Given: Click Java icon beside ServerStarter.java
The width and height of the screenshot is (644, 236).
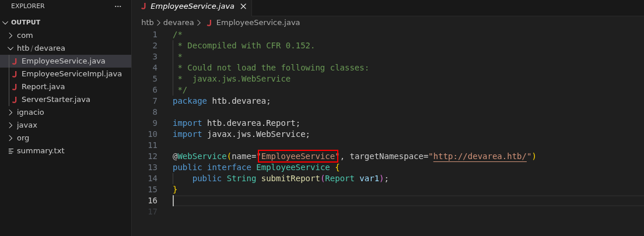Looking at the screenshot, I should pos(15,99).
